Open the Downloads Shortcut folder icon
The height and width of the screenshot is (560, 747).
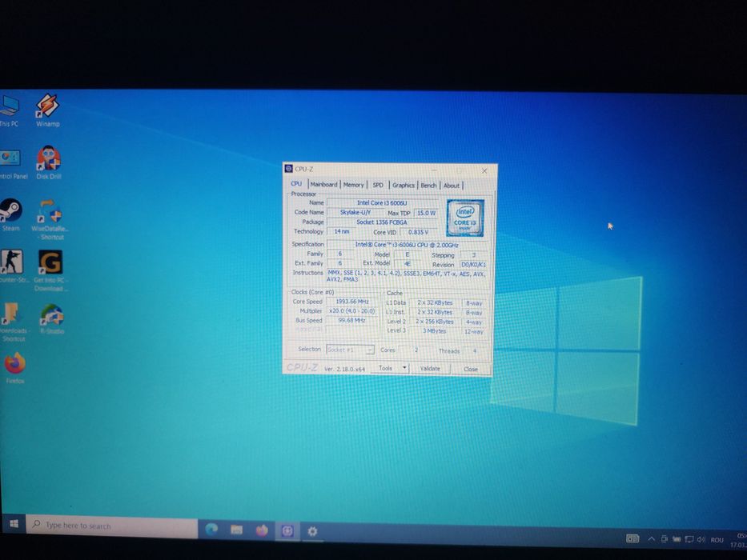[12, 322]
